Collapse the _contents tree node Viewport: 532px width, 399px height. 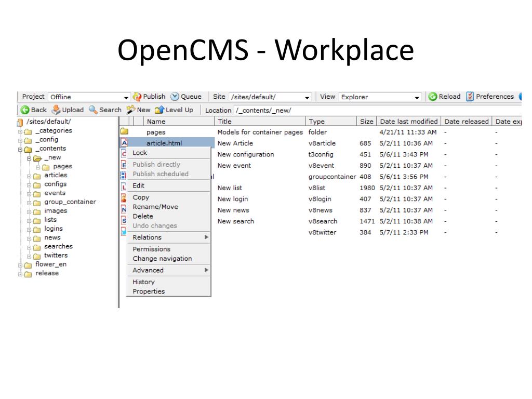[x=20, y=149]
